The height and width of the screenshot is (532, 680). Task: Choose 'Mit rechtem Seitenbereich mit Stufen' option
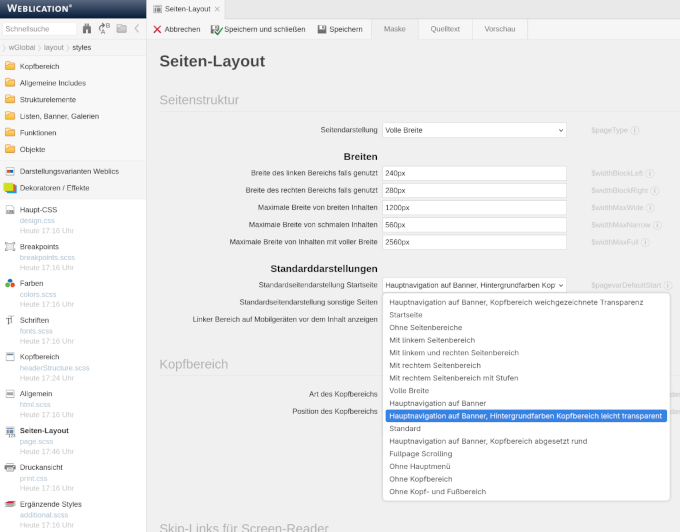(x=526, y=378)
